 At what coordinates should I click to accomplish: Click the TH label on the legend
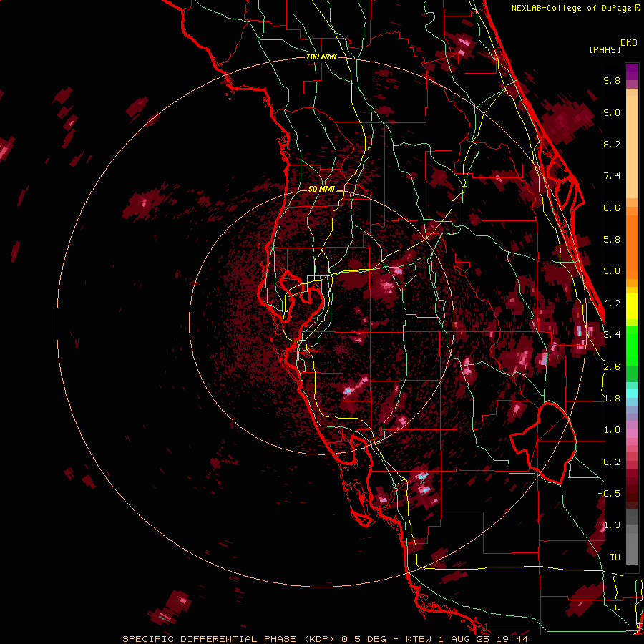(615, 557)
